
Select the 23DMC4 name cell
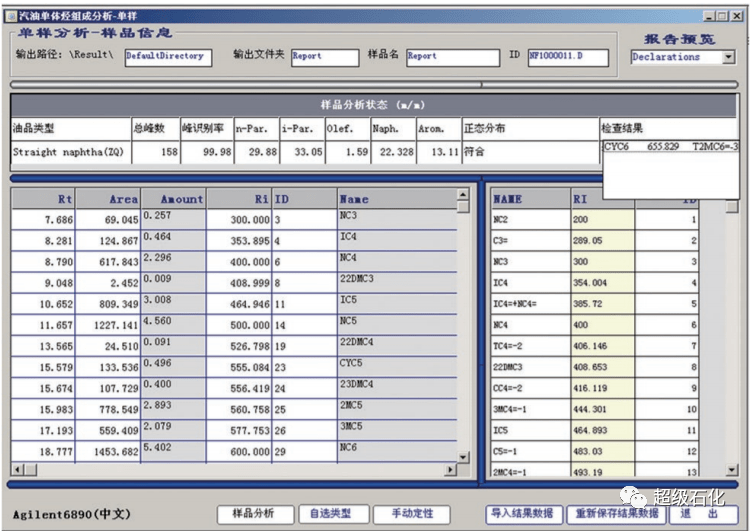pyautogui.click(x=397, y=388)
